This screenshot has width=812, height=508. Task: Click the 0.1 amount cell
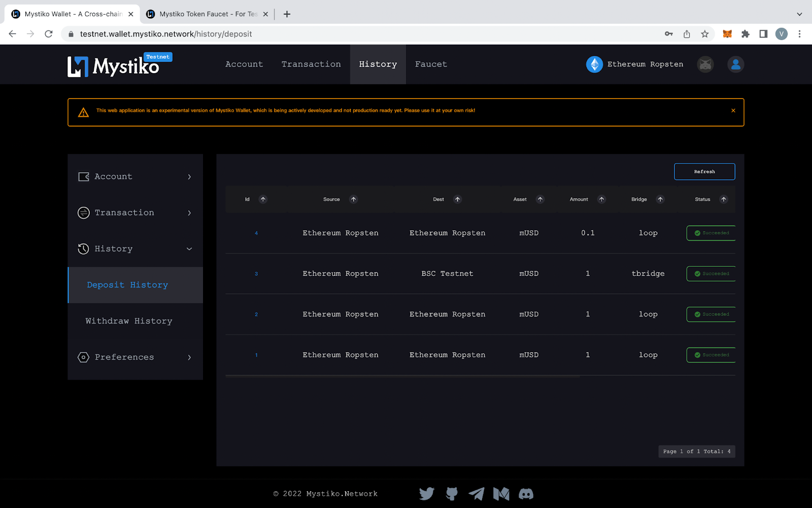pos(588,233)
